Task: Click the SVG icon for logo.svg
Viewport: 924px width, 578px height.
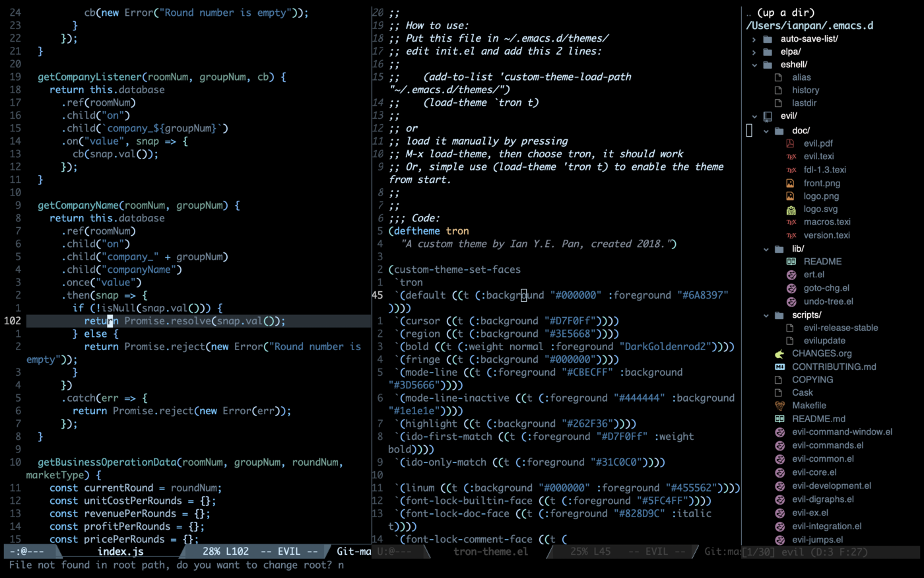Action: click(x=791, y=209)
